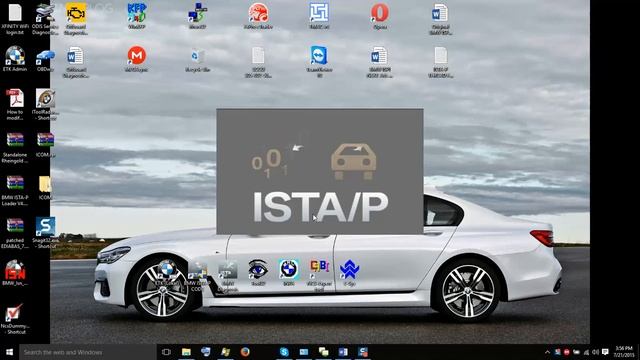Open BMW ISTA-P Loader archive
The width and height of the screenshot is (640, 360).
[15, 190]
